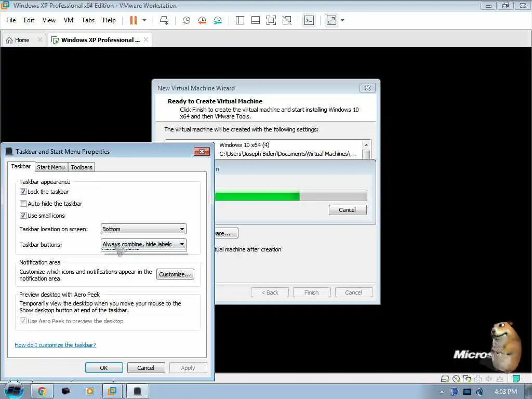Click Apply in Taskbar properties dialog

tap(188, 368)
